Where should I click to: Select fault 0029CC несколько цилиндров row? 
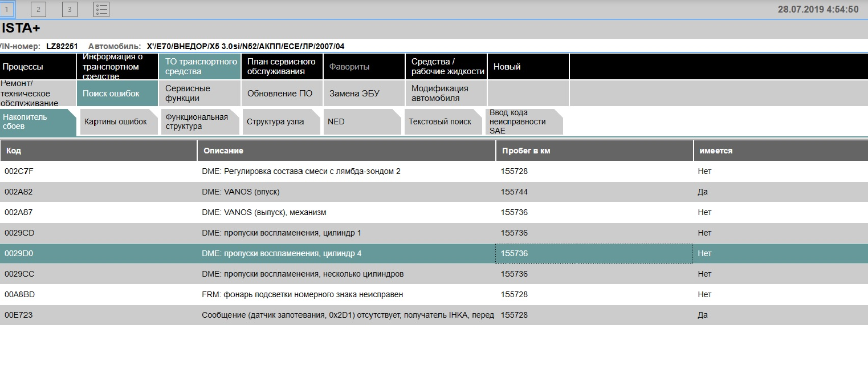(434, 274)
